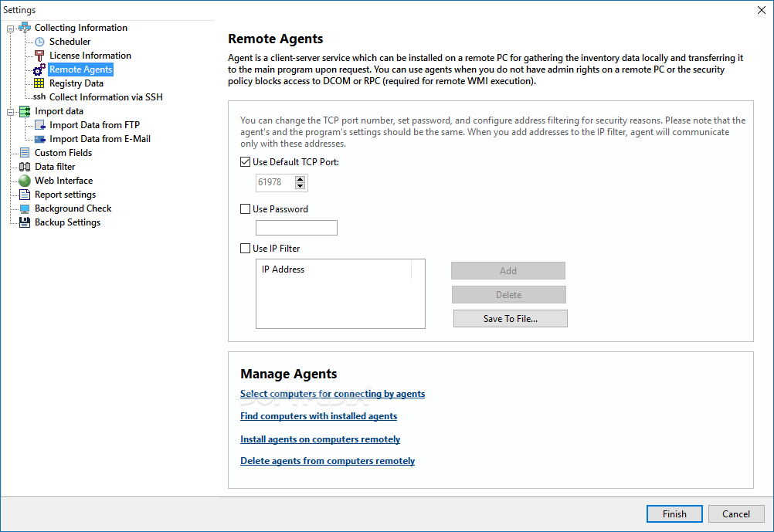Click the Add IP address button
The width and height of the screenshot is (774, 532).
[x=508, y=271]
